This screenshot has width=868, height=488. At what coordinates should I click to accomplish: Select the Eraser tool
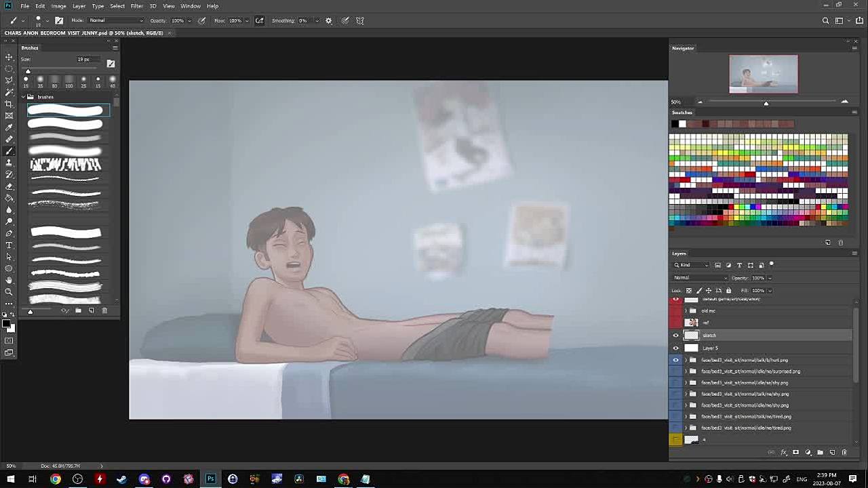[9, 186]
